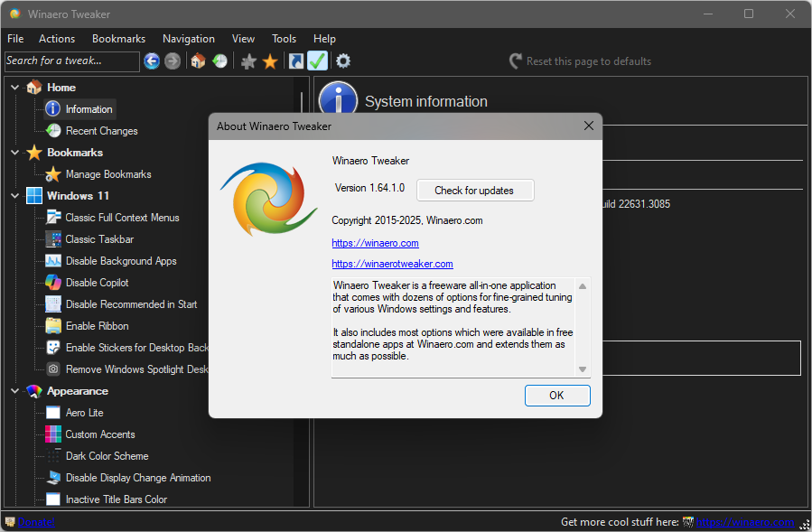
Task: Select the Appearance category label
Action: pos(78,391)
